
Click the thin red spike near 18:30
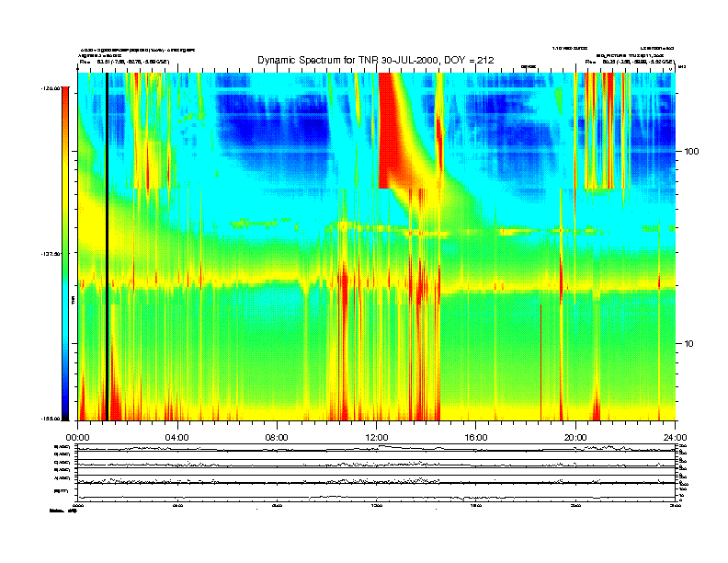pos(540,362)
